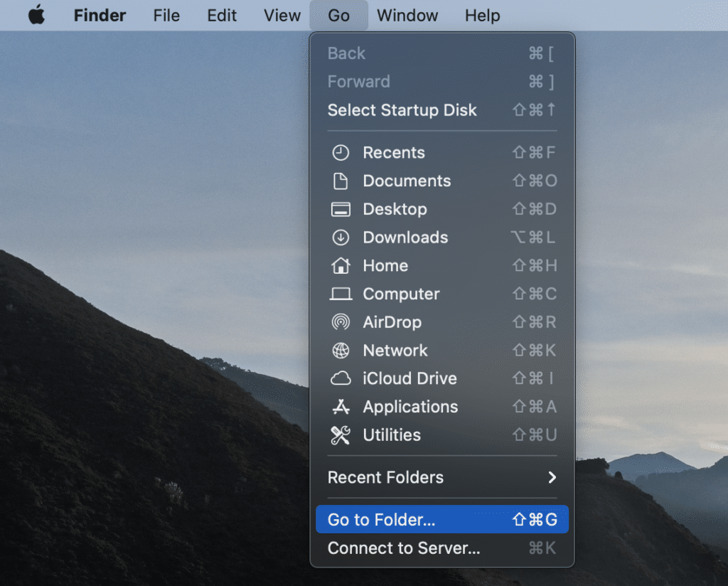Select the Downloads label
The height and width of the screenshot is (586, 728).
click(x=405, y=238)
